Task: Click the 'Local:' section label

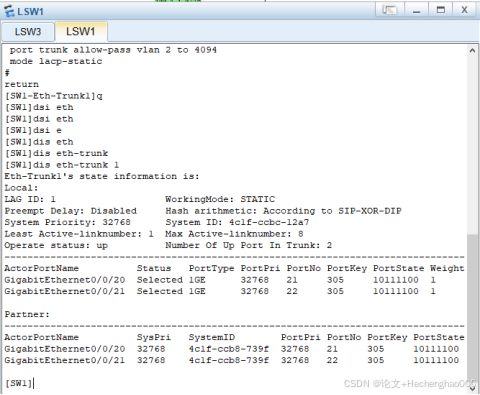Action: [21, 188]
